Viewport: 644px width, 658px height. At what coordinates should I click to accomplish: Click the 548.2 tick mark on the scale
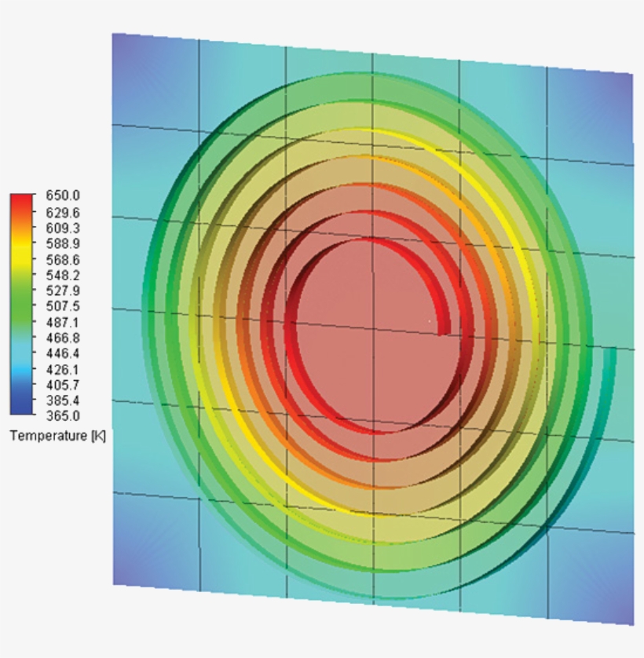(x=36, y=276)
